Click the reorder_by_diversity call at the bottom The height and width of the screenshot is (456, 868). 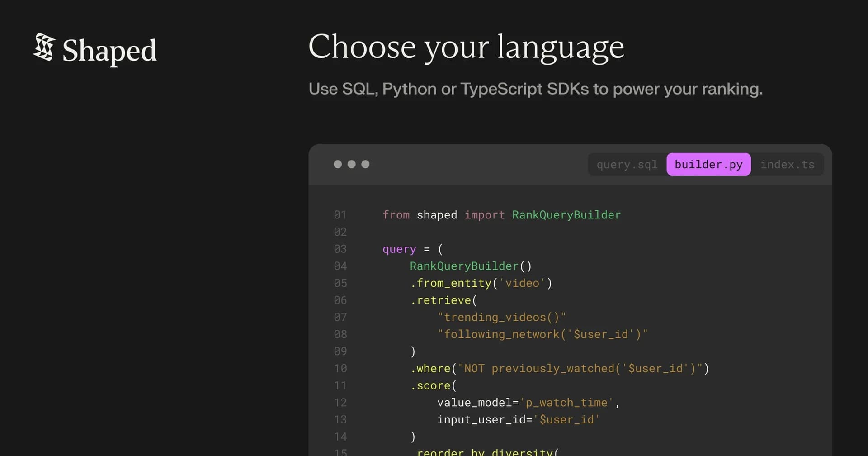487,452
